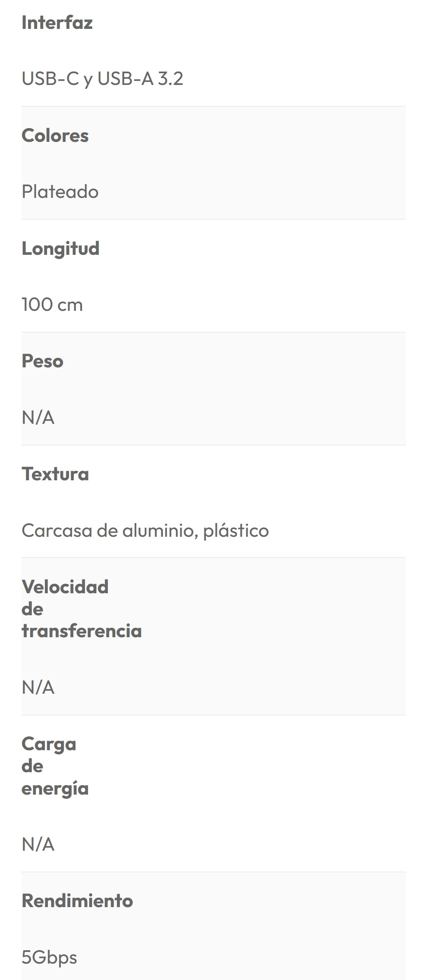Click the Longitud heading
Image resolution: width=427 pixels, height=980 pixels.
pos(60,249)
